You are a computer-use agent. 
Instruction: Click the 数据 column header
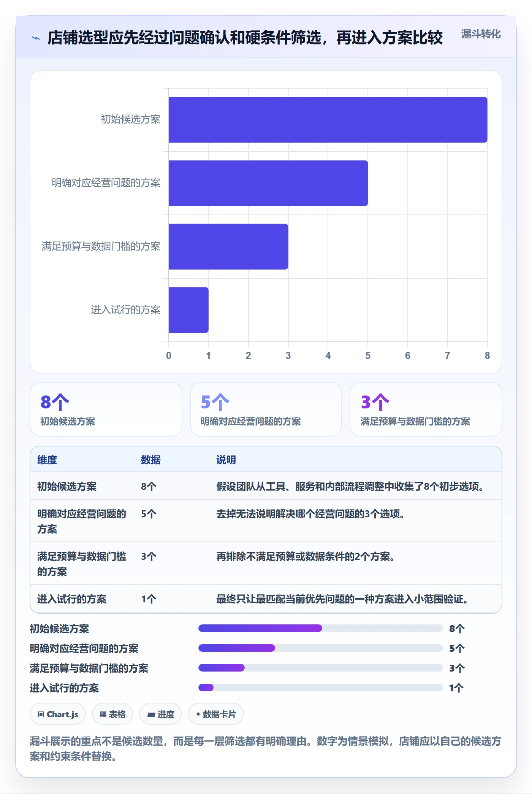tap(151, 460)
